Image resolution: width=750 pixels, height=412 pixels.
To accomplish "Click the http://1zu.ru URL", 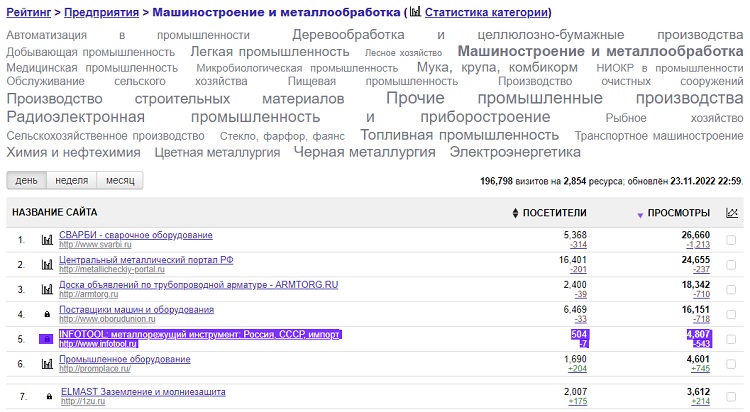I will point(83,401).
